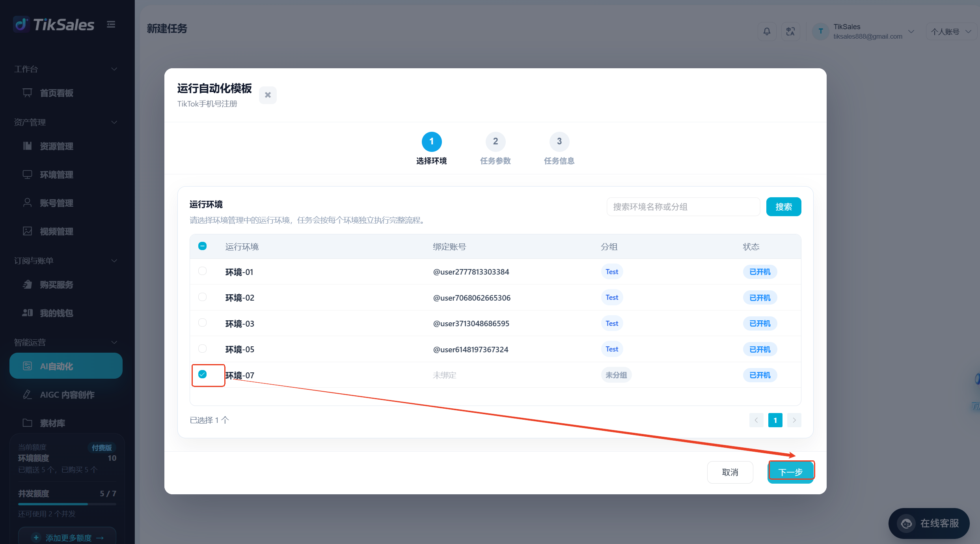Expand the 个人账号 account dropdown
This screenshot has width=980, height=544.
[x=951, y=32]
